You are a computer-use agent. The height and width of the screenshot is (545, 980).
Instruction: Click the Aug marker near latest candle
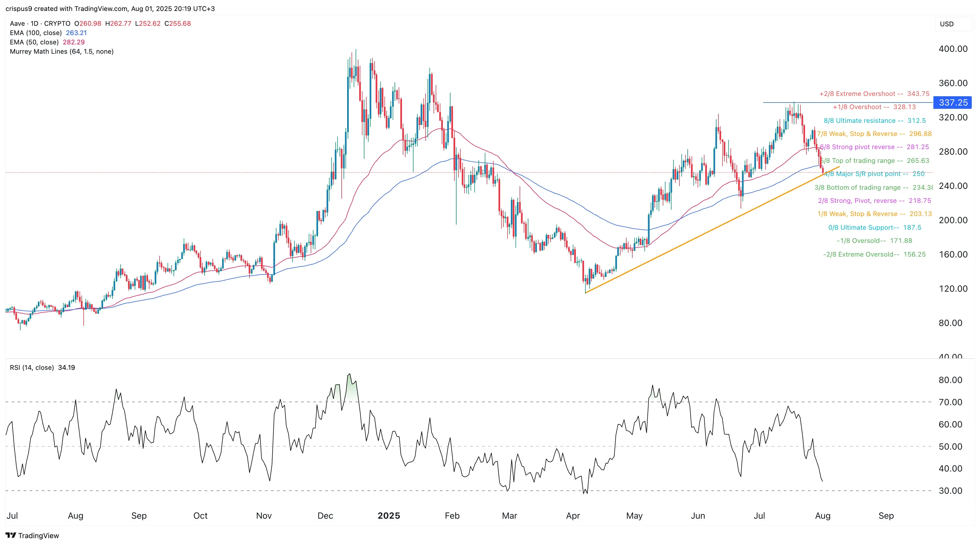[x=823, y=516]
